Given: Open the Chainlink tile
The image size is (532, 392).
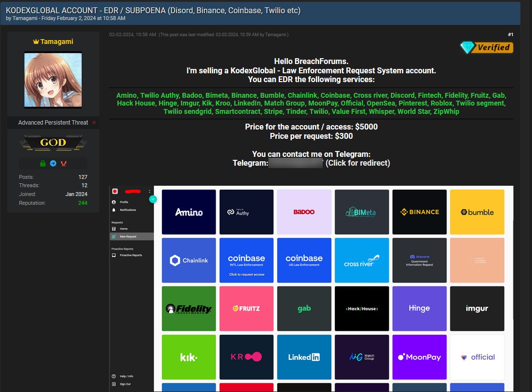Looking at the screenshot, I should tap(189, 260).
